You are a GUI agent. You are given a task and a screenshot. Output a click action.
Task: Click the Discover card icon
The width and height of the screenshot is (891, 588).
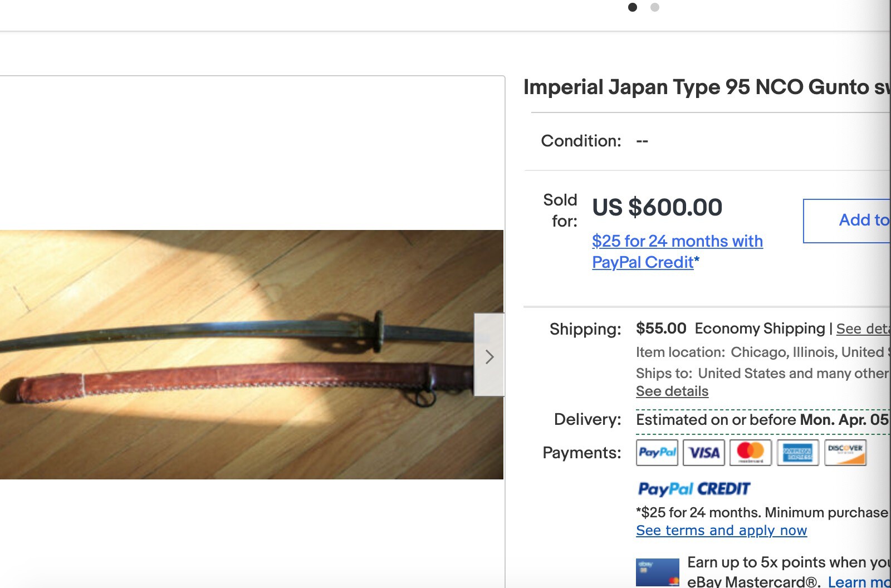tap(845, 453)
